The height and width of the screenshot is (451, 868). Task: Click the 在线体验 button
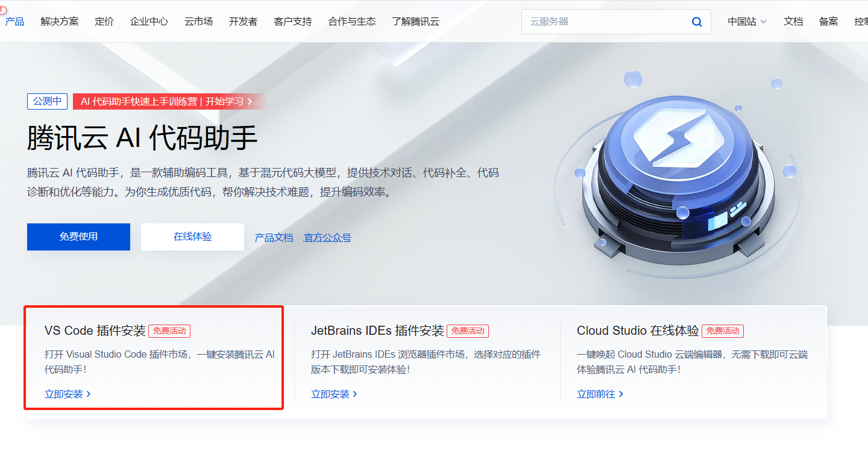[x=192, y=237]
